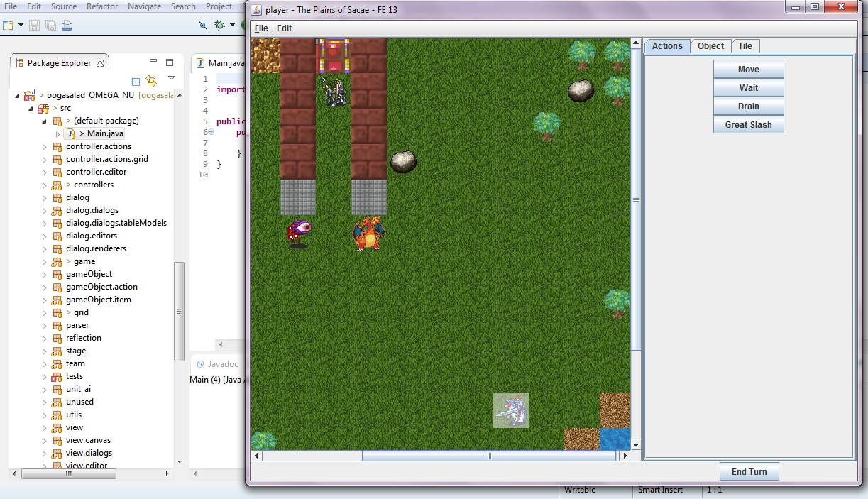Viewport: 868px width, 499px height.
Task: Select the unit_ai package row
Action: coord(78,389)
